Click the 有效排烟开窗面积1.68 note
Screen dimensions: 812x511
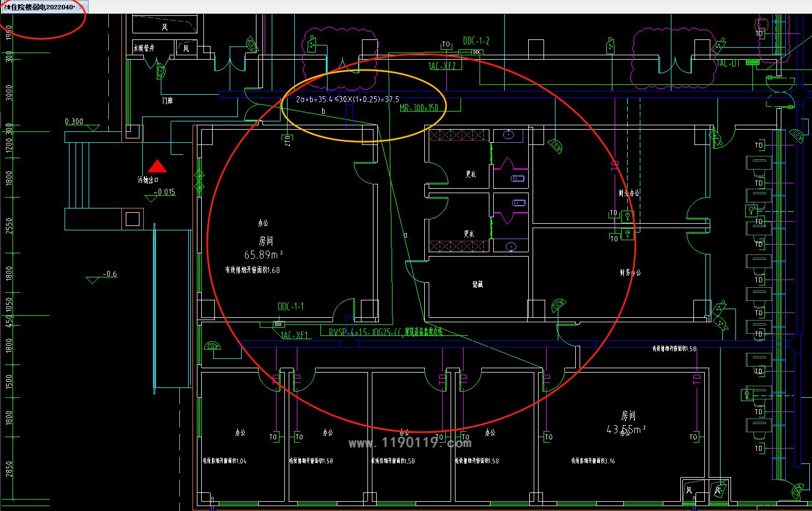[x=253, y=270]
